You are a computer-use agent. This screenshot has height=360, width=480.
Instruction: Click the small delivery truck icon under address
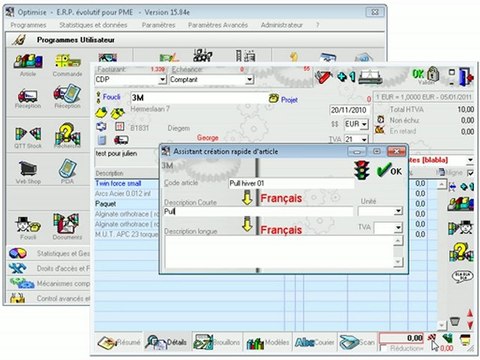[x=121, y=140]
